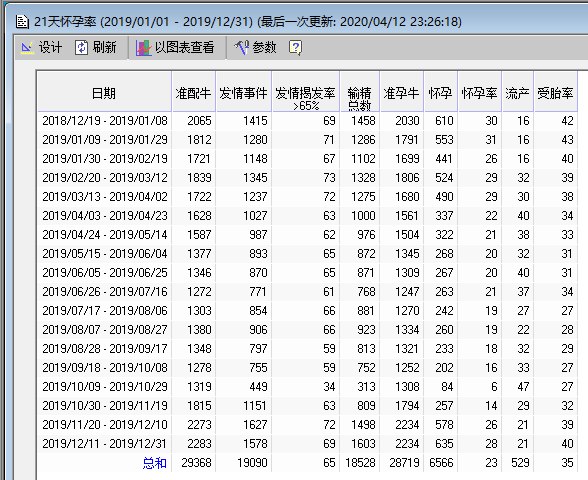
Task: Click 准配牛 value 2273
Action: (x=200, y=425)
